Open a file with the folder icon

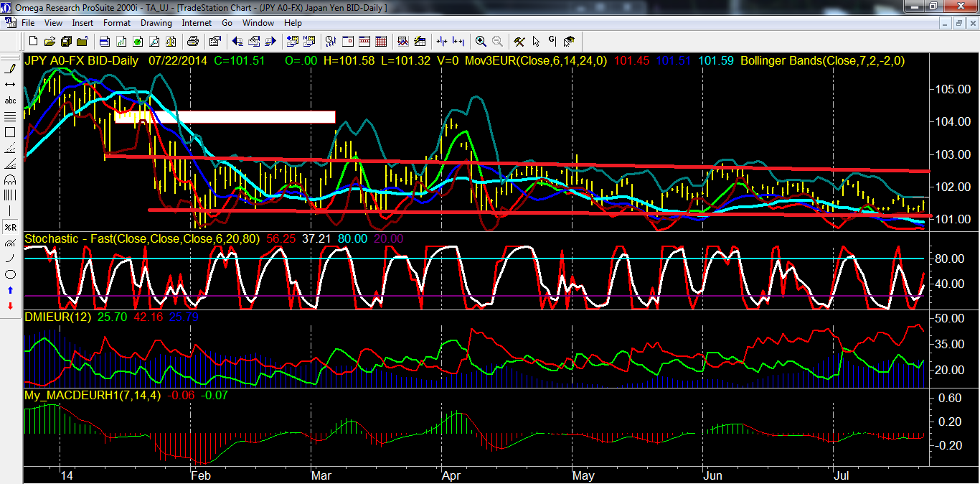(x=50, y=41)
